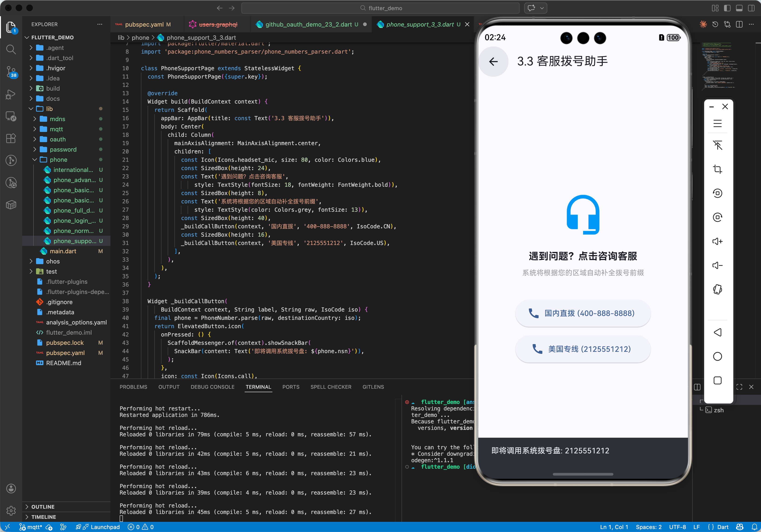
Task: Tap the back arrow in app bar
Action: click(493, 62)
